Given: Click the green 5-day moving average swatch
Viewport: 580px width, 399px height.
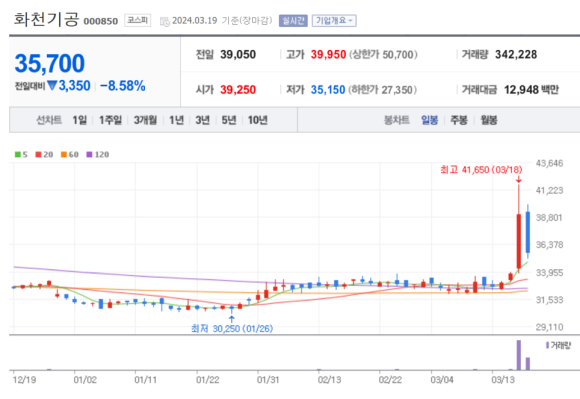Looking at the screenshot, I should point(17,155).
